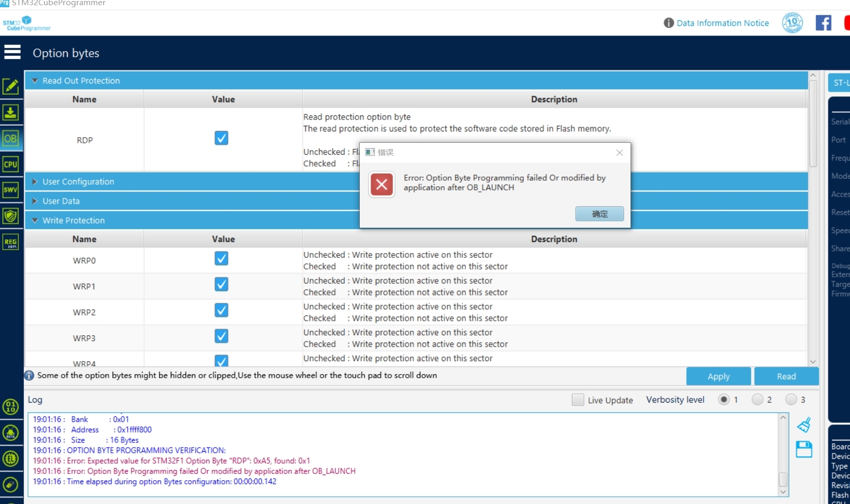Open the REG registers sidebar icon
Image resolution: width=850 pixels, height=504 pixels.
(11, 242)
